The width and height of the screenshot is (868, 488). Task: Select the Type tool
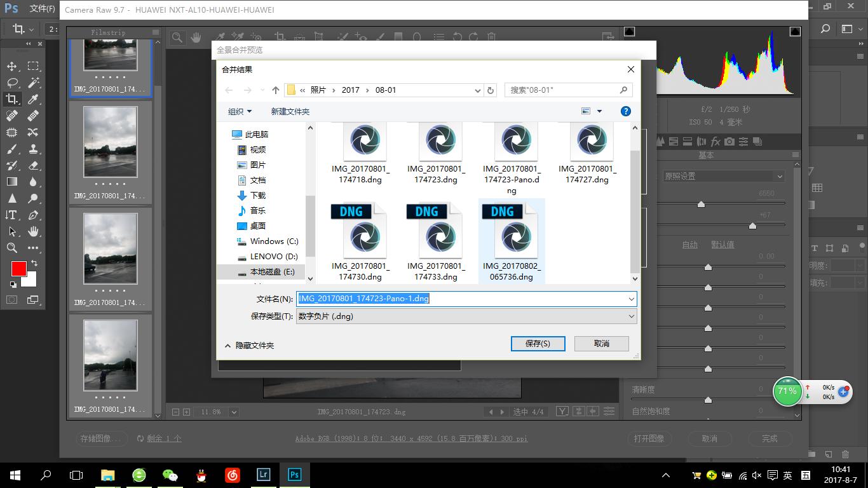(12, 215)
